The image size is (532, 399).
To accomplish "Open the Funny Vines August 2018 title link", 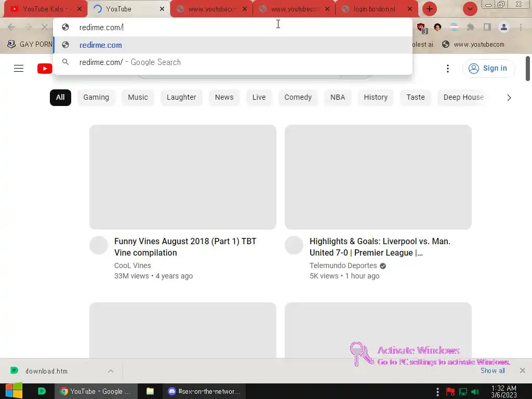I will tap(185, 247).
